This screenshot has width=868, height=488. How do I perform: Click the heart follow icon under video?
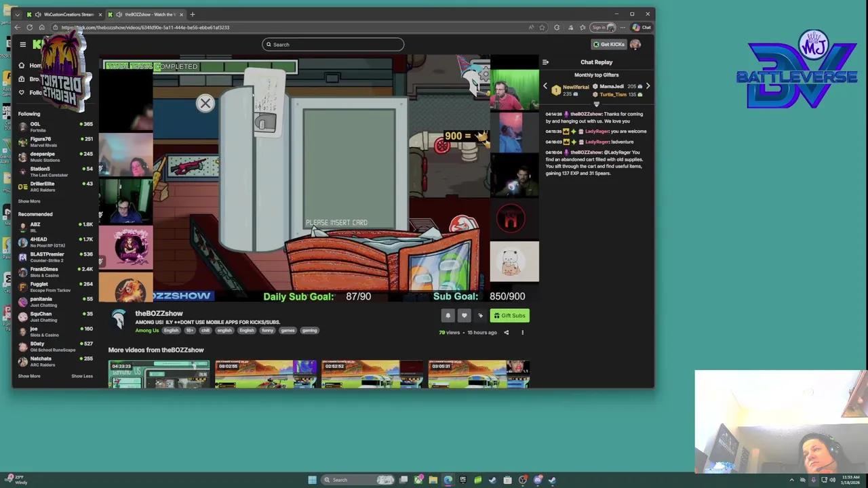pyautogui.click(x=465, y=315)
